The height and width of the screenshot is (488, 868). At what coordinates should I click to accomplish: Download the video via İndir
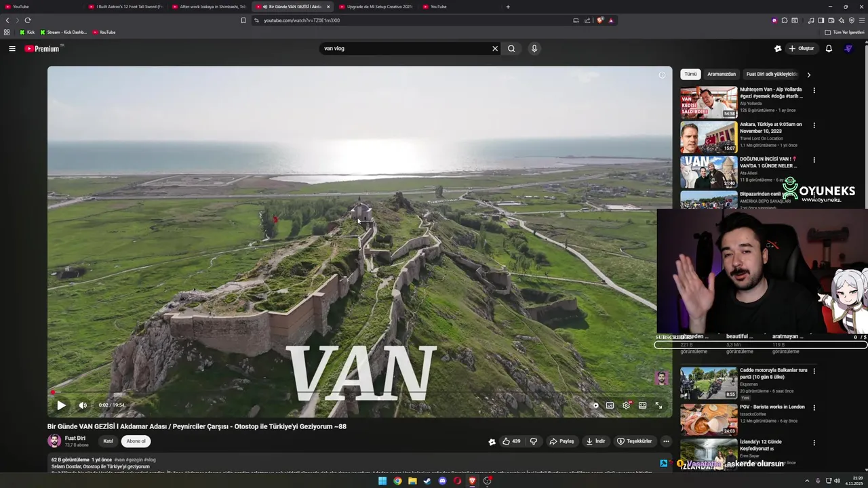596,441
